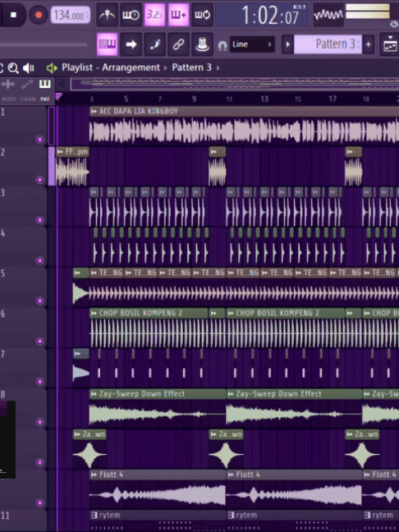The image size is (399, 532).
Task: Click the playlist overview scrollbar
Action: coord(235,84)
